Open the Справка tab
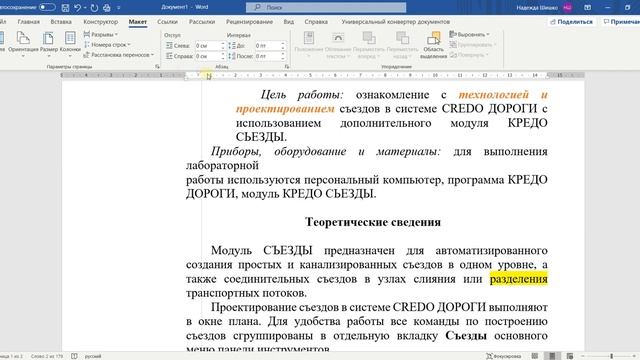The width and height of the screenshot is (640, 360). point(316,22)
